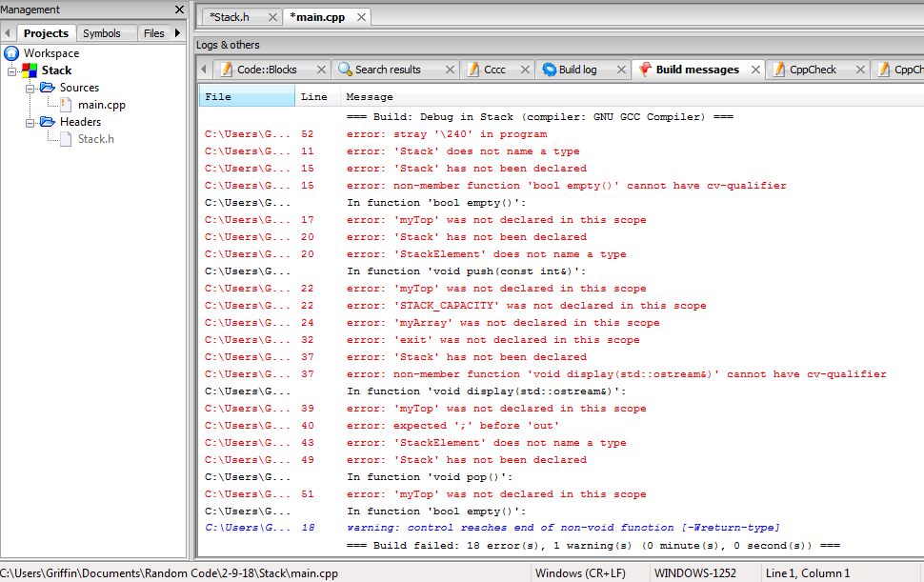This screenshot has height=582, width=924.
Task: Click the Stack.h file icon in tree
Action: pos(66,138)
